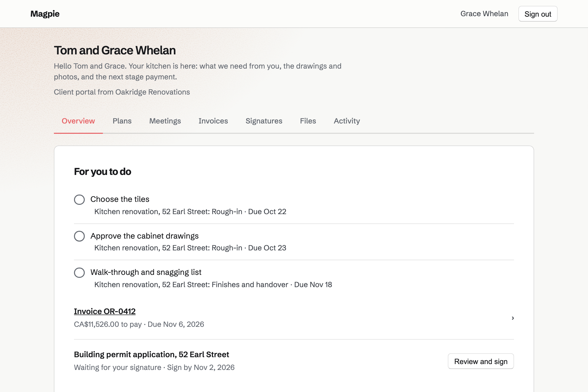Viewport: 588px width, 392px height.
Task: Click 'Client portal from Oakridge Renovations' text
Action: tap(122, 92)
